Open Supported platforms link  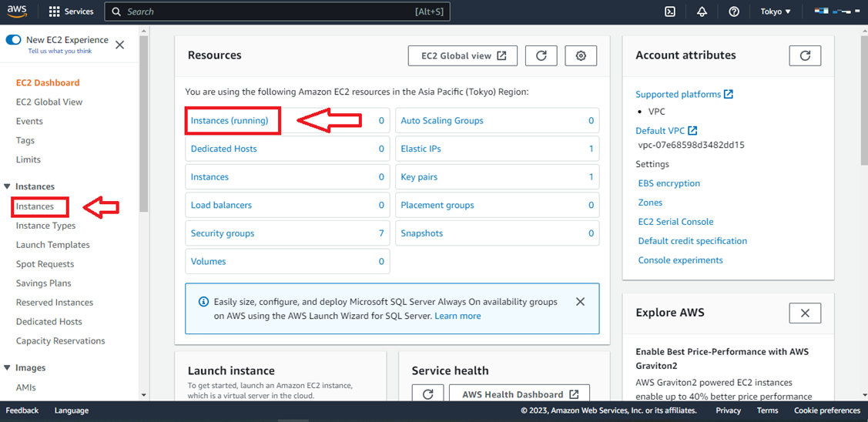tap(684, 94)
